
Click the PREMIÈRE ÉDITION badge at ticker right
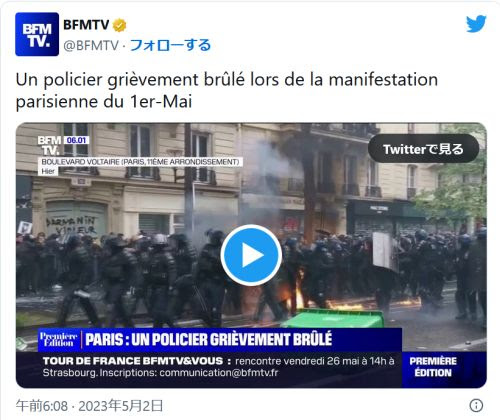click(x=433, y=367)
